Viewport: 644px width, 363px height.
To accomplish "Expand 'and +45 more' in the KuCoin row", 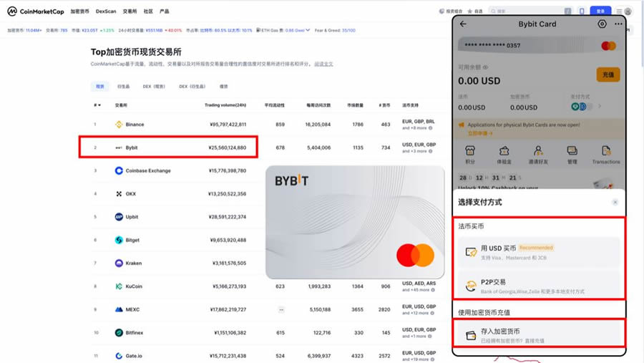I will [x=417, y=290].
